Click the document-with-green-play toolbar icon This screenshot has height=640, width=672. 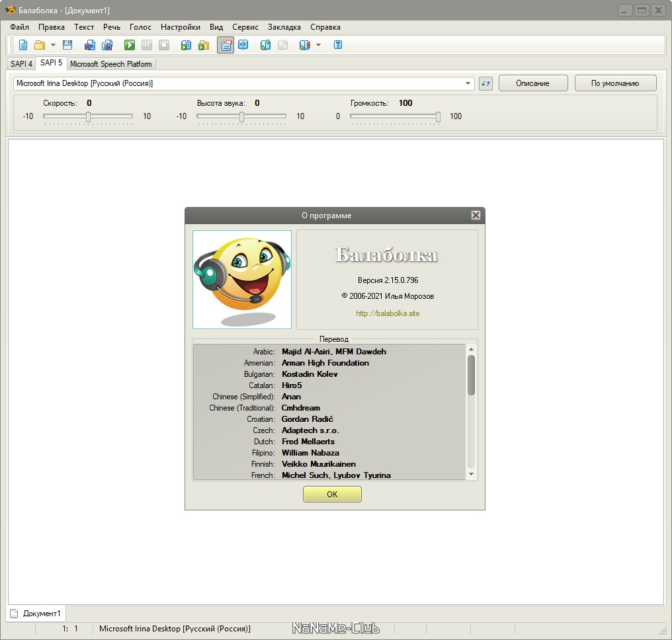(186, 45)
